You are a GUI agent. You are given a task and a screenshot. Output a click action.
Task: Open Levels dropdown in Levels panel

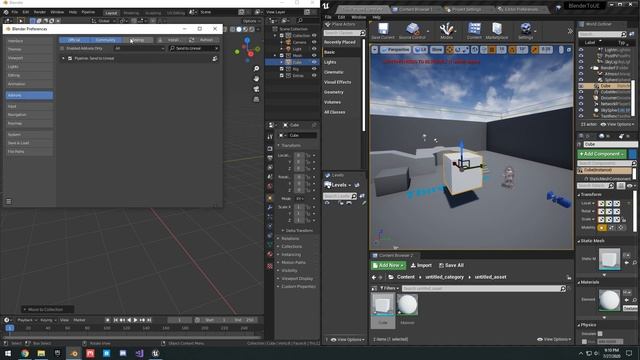pyautogui.click(x=338, y=185)
